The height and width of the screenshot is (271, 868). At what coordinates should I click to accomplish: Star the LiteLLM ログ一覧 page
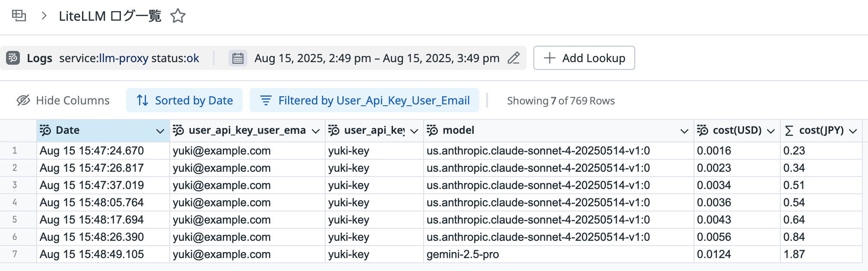click(x=178, y=16)
